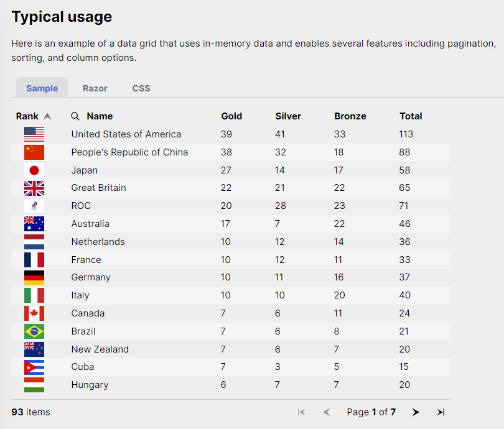Click the 'France' name cell
The height and width of the screenshot is (429, 504).
(86, 260)
